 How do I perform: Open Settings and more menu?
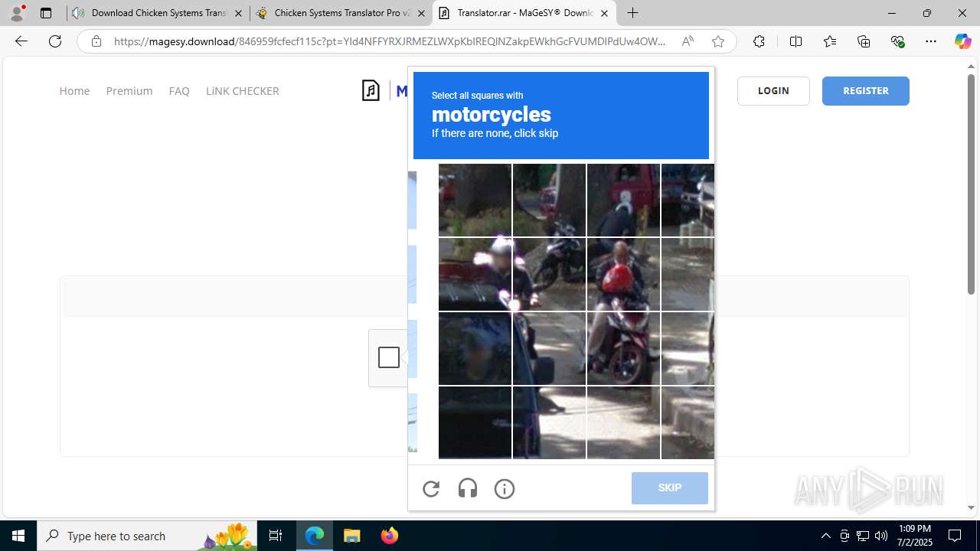click(x=931, y=41)
